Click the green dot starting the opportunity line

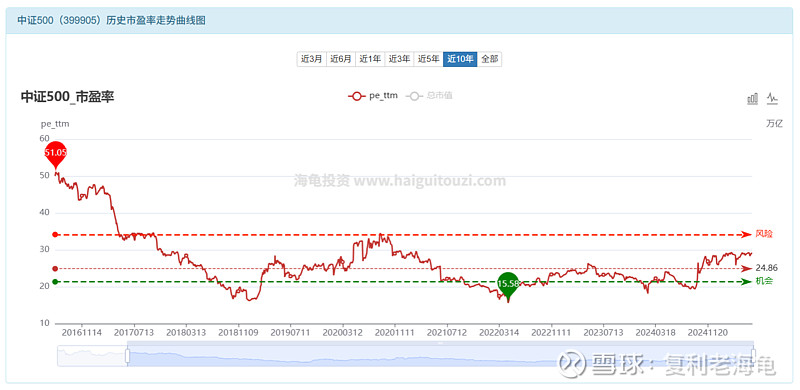[55, 282]
